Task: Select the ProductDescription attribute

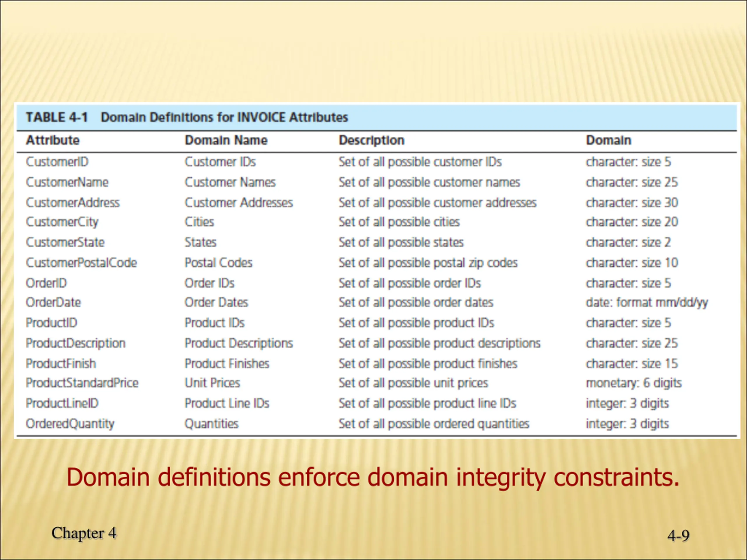Action: [x=76, y=343]
